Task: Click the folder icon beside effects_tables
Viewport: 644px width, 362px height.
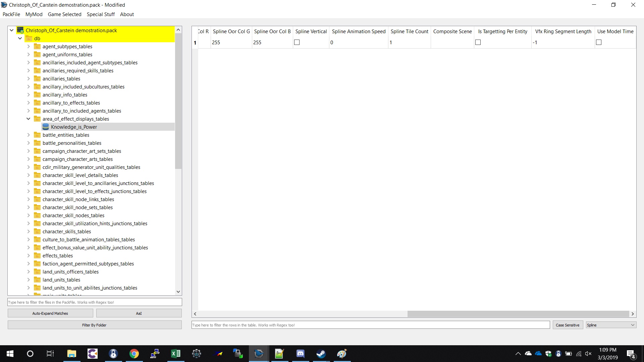Action: [x=37, y=256]
